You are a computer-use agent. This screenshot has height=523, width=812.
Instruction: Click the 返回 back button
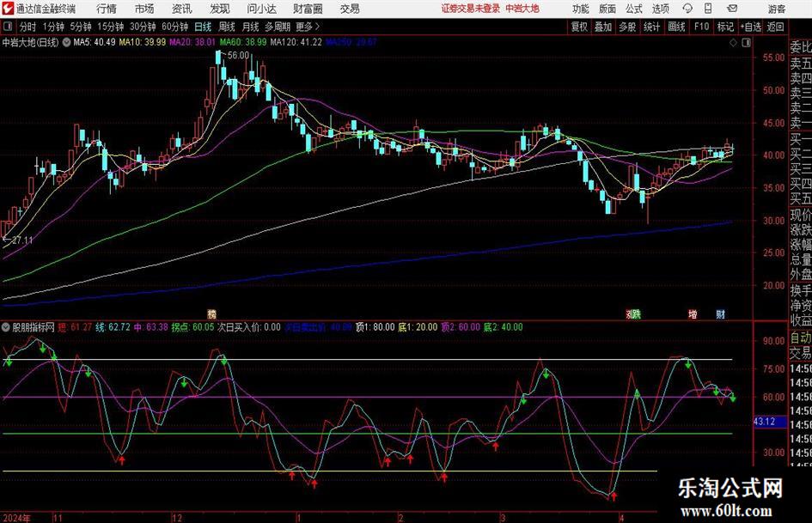pyautogui.click(x=775, y=27)
